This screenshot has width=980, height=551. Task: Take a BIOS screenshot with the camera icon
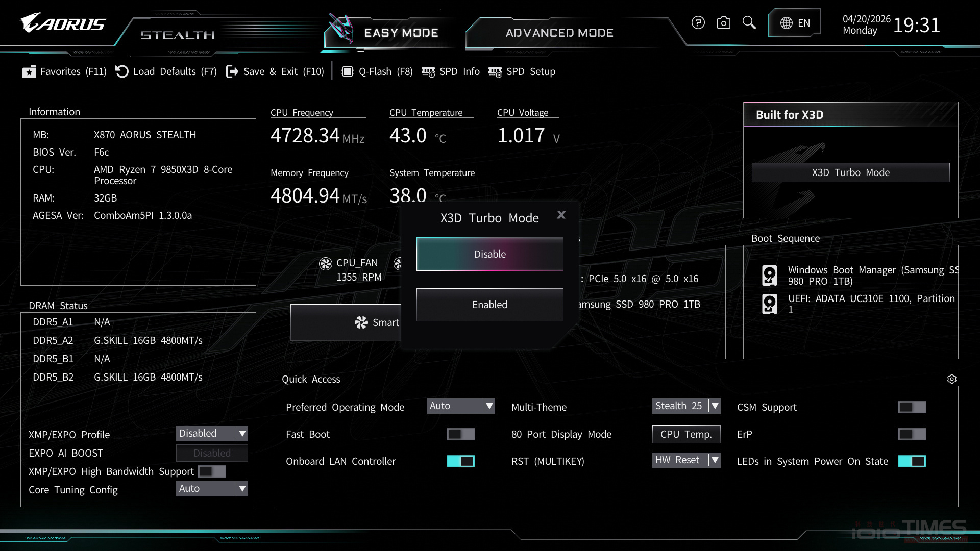[x=723, y=22]
